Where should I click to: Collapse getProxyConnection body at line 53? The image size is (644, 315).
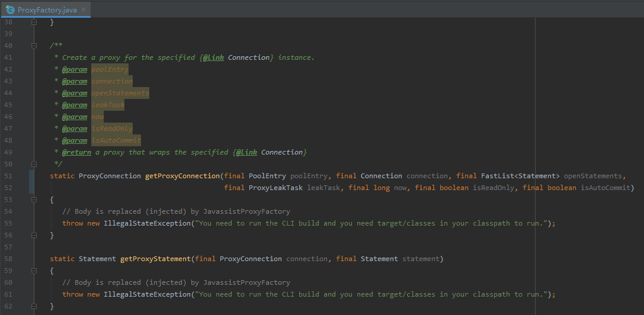34,200
